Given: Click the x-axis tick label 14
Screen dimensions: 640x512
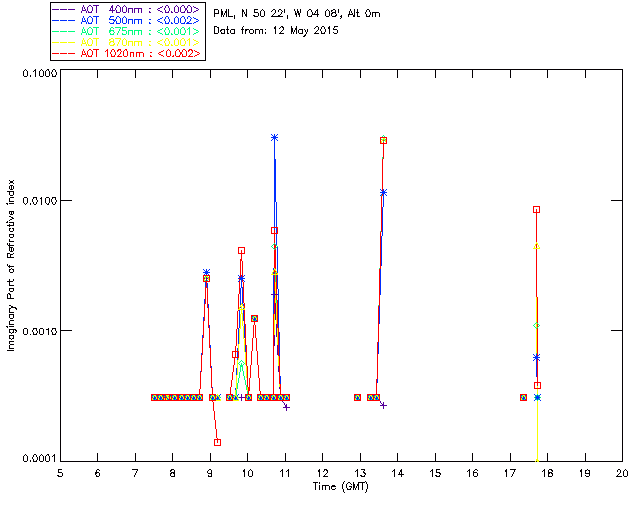Looking at the screenshot, I should click(397, 473).
